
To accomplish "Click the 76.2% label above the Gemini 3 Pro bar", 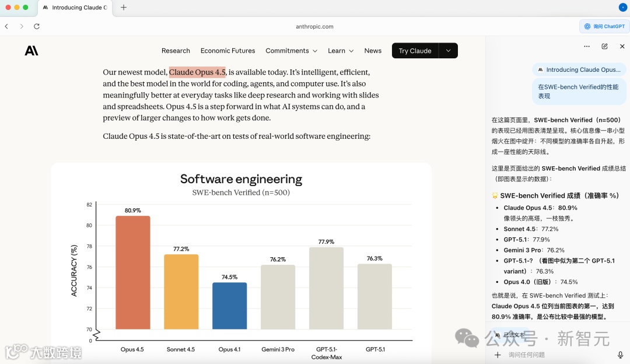I will coord(278,260).
